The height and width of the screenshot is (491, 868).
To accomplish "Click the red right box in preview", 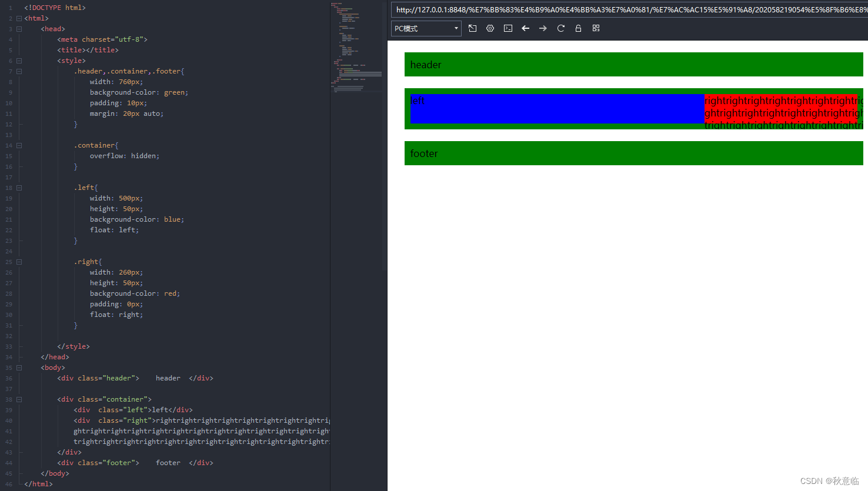I will (x=780, y=109).
